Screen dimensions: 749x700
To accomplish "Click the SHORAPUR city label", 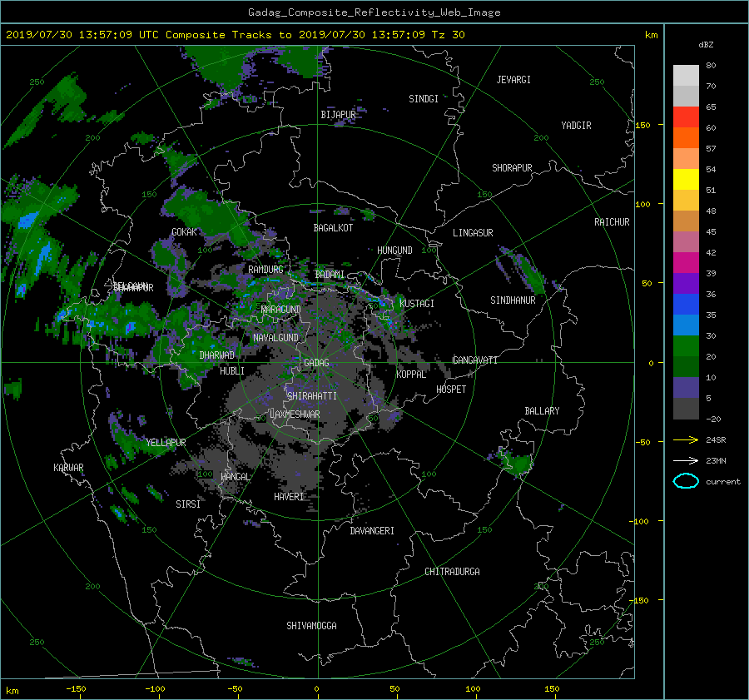I will 512,167.
